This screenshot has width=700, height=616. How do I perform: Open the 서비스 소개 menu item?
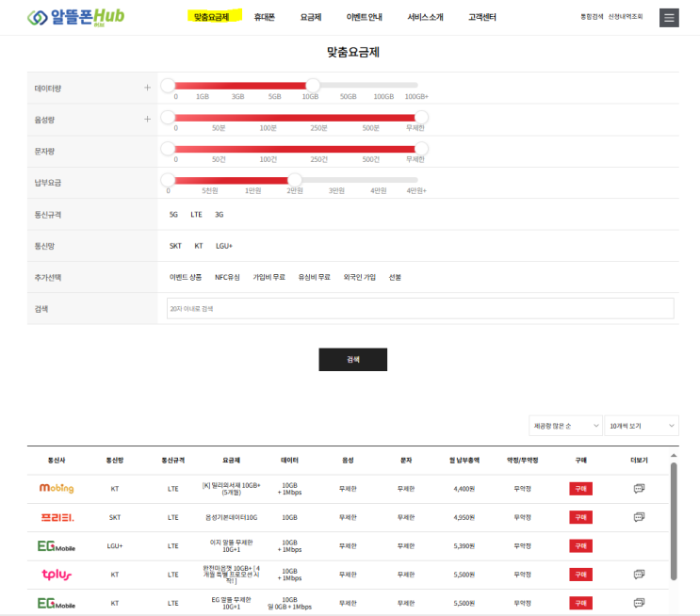click(425, 17)
